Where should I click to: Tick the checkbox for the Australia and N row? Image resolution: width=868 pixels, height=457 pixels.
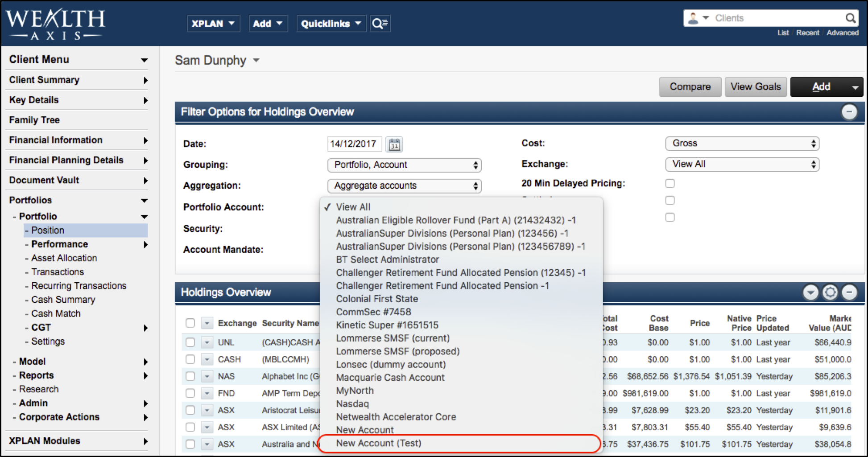point(190,444)
